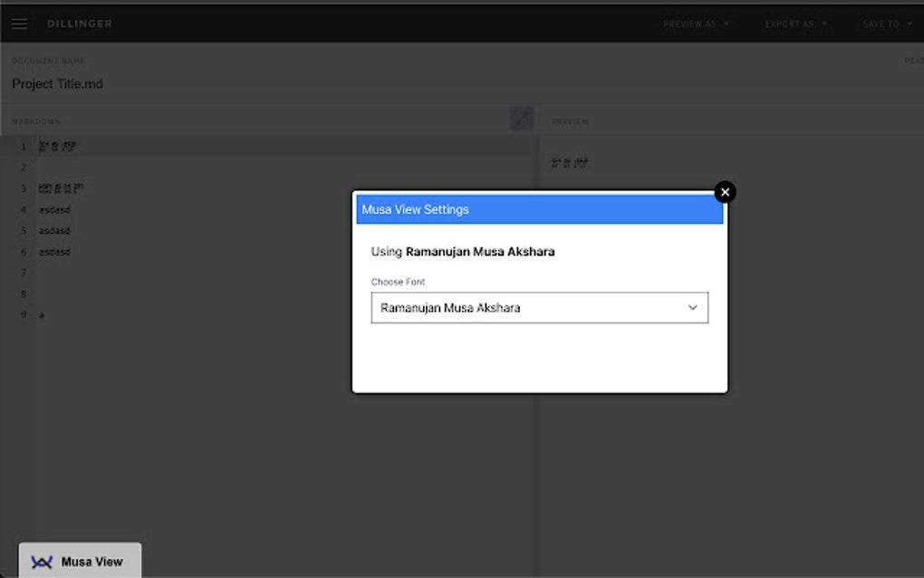
Task: Close the Musa View Settings dialog
Action: coord(725,192)
